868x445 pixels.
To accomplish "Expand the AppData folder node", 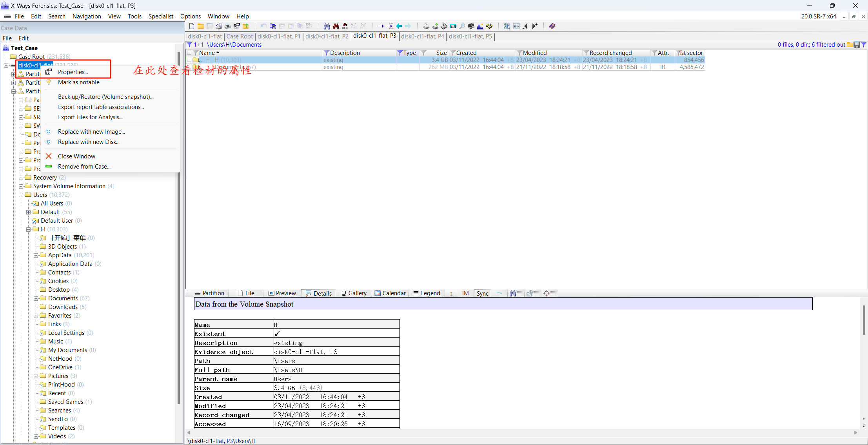I will 36,255.
